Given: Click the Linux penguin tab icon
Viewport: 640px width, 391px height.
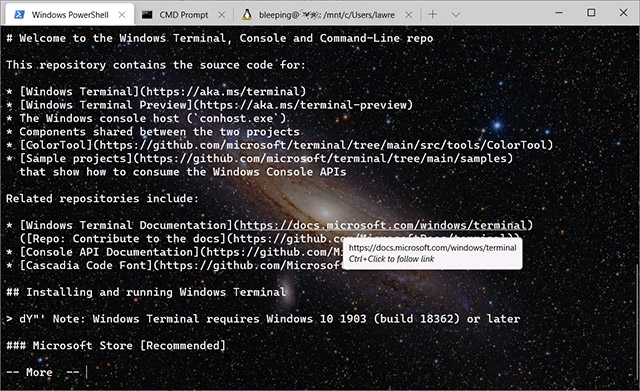Looking at the screenshot, I should click(x=247, y=15).
